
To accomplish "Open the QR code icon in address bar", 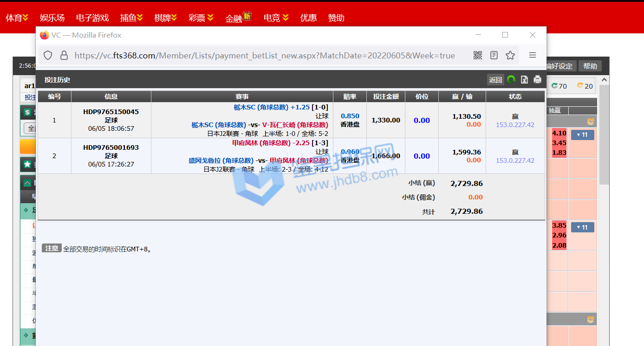I will [478, 56].
